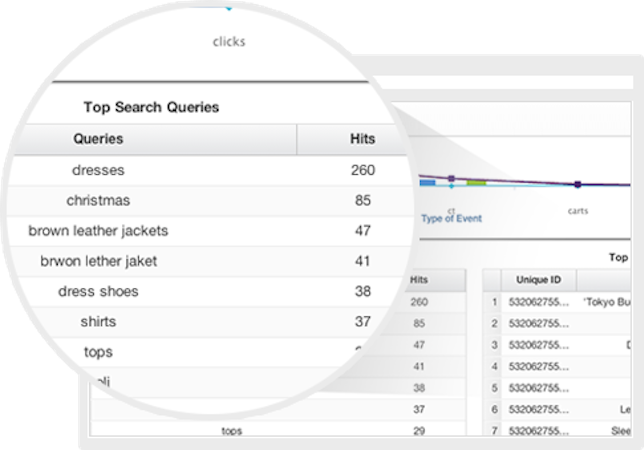This screenshot has width=644, height=450.
Task: Click the small 38 cell in background table
Action: pos(419,388)
